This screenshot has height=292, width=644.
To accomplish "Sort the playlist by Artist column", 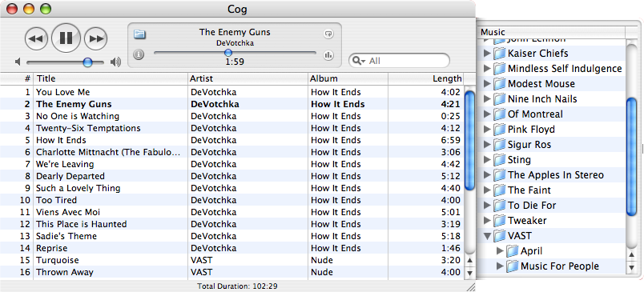I will [248, 78].
